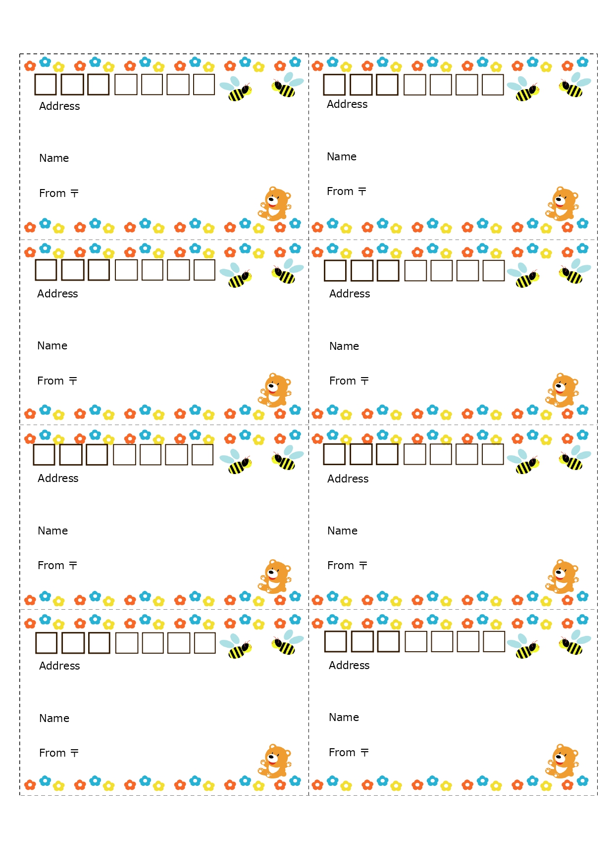Click the "From 〒" text in the bottom-left label

pos(59,753)
